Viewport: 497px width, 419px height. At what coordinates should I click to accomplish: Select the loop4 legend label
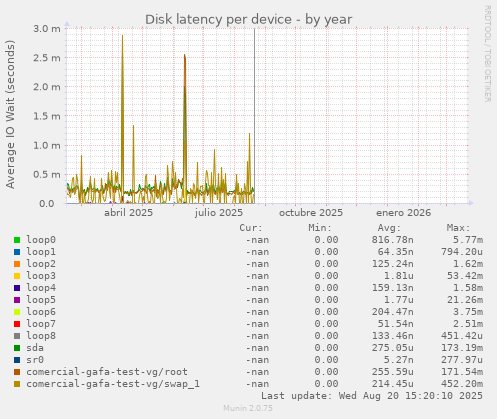coord(41,288)
